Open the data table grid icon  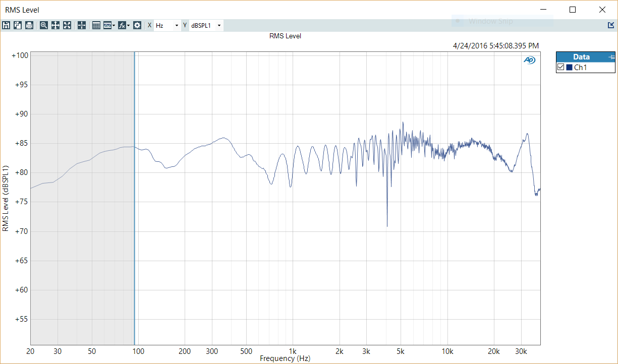96,25
